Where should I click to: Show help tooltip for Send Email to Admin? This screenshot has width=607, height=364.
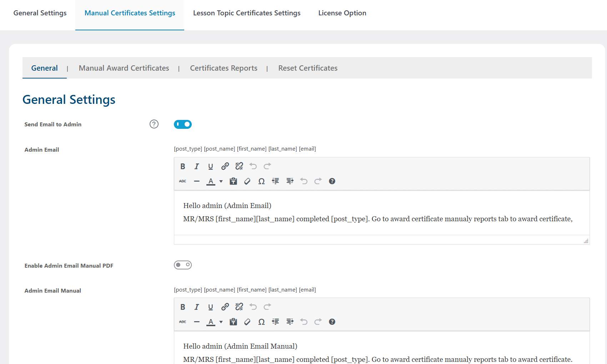coord(154,124)
